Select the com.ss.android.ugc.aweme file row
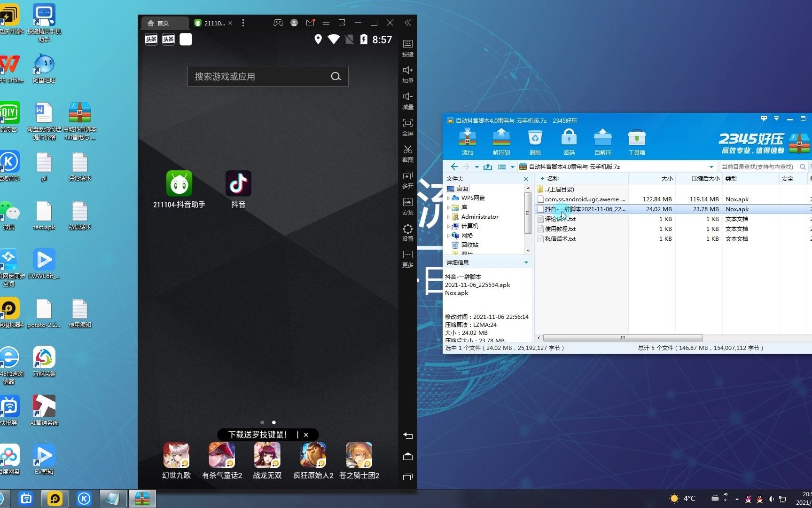812x508 pixels. (673, 199)
